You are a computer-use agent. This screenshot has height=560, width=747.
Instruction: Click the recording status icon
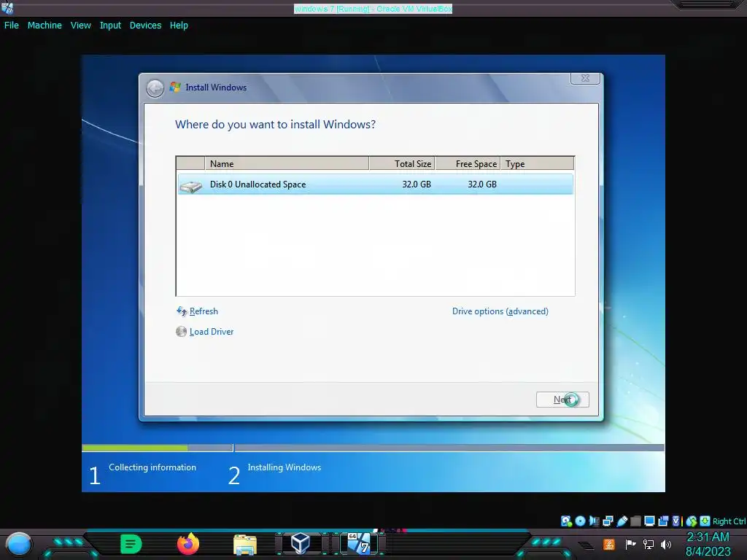click(663, 521)
